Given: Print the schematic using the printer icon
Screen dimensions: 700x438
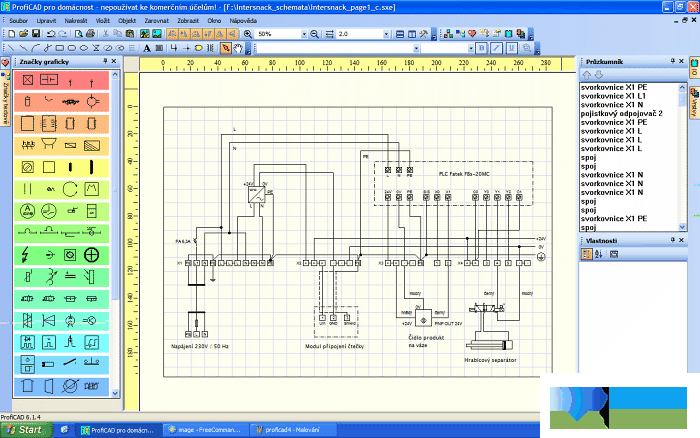Looking at the screenshot, I should (91, 34).
